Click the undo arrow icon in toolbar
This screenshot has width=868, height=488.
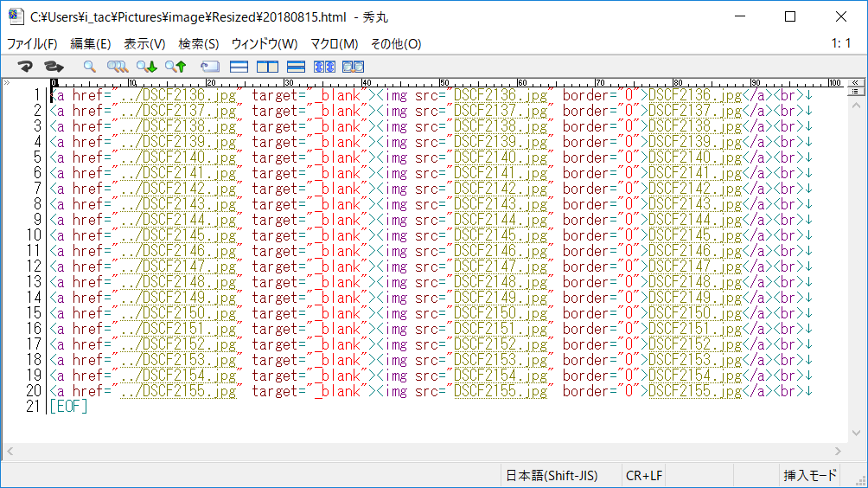[x=25, y=67]
